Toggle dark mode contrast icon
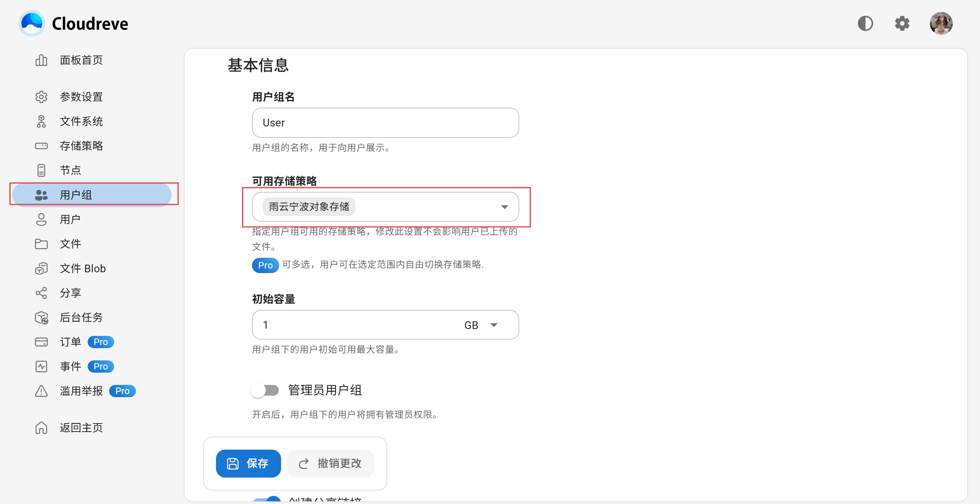The height and width of the screenshot is (504, 980). coord(865,23)
